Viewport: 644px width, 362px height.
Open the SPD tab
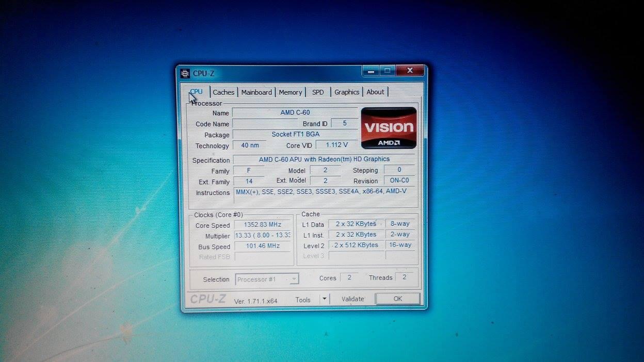[318, 92]
